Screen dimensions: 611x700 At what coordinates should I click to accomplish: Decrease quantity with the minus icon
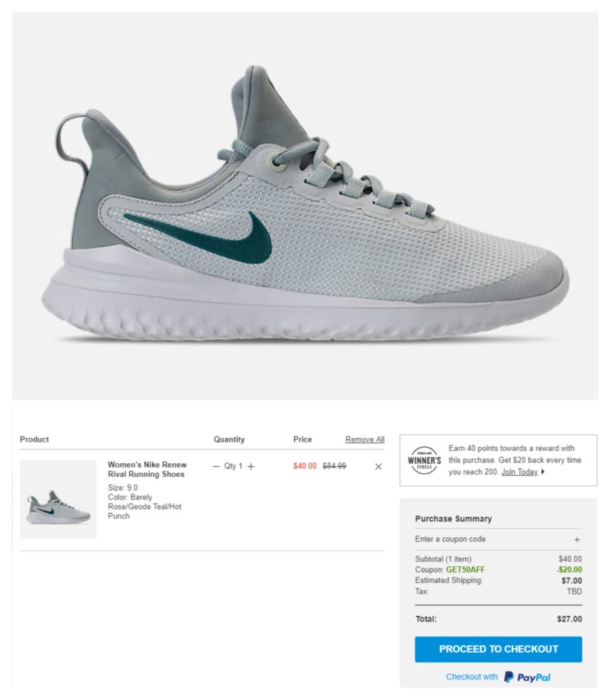(x=216, y=466)
